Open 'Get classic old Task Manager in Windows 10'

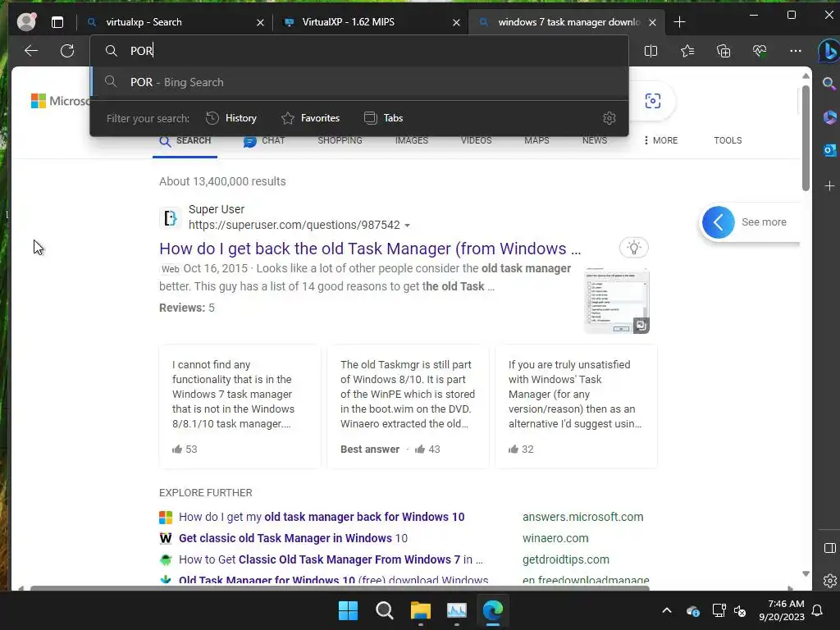click(293, 538)
